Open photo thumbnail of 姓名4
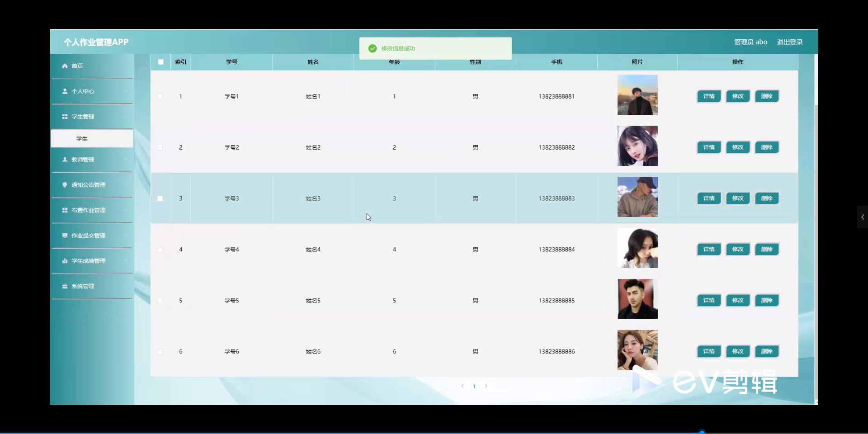This screenshot has width=868, height=434. [x=637, y=248]
